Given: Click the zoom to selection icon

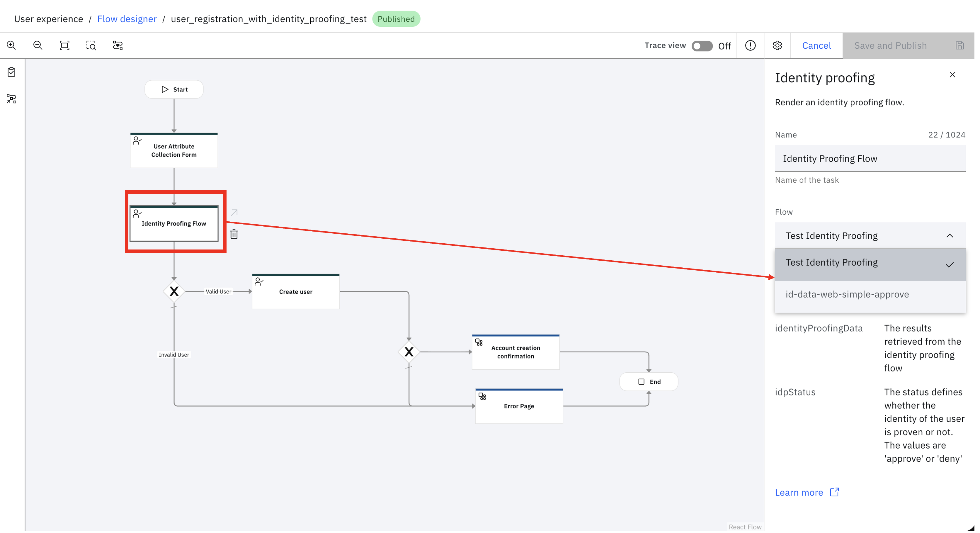Looking at the screenshot, I should click(91, 45).
